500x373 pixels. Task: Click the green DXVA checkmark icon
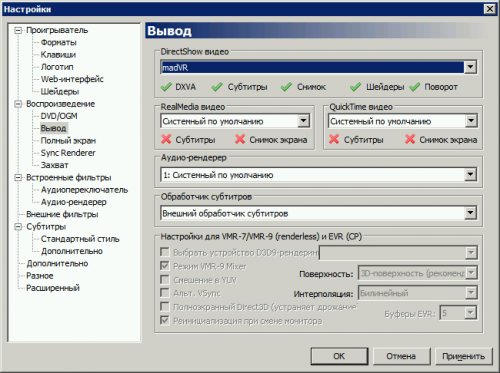coord(166,87)
